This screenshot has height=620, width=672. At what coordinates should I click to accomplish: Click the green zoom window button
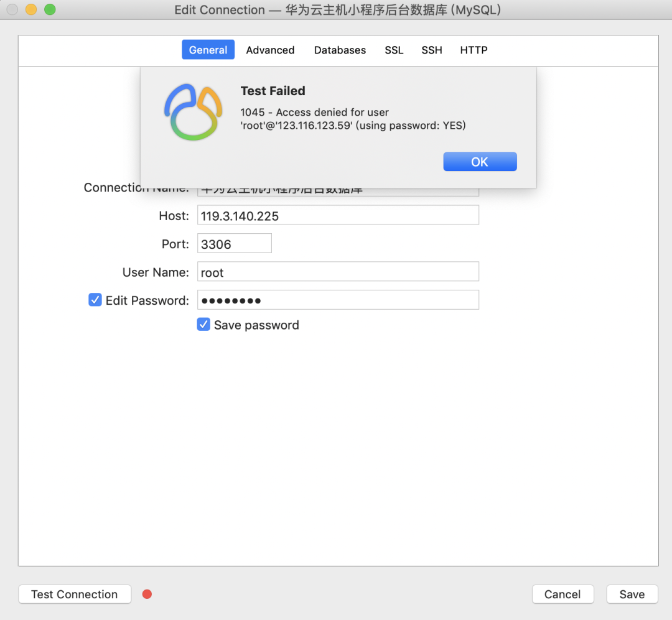pyautogui.click(x=50, y=9)
